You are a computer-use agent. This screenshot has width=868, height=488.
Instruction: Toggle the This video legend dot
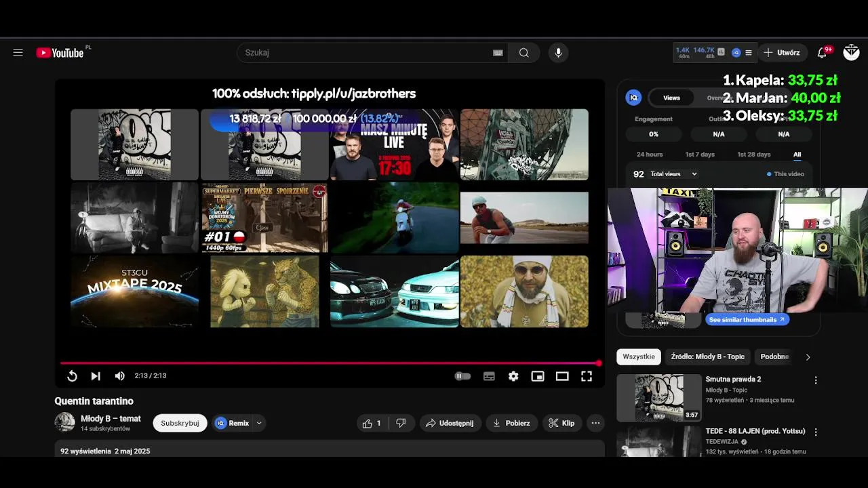point(769,174)
